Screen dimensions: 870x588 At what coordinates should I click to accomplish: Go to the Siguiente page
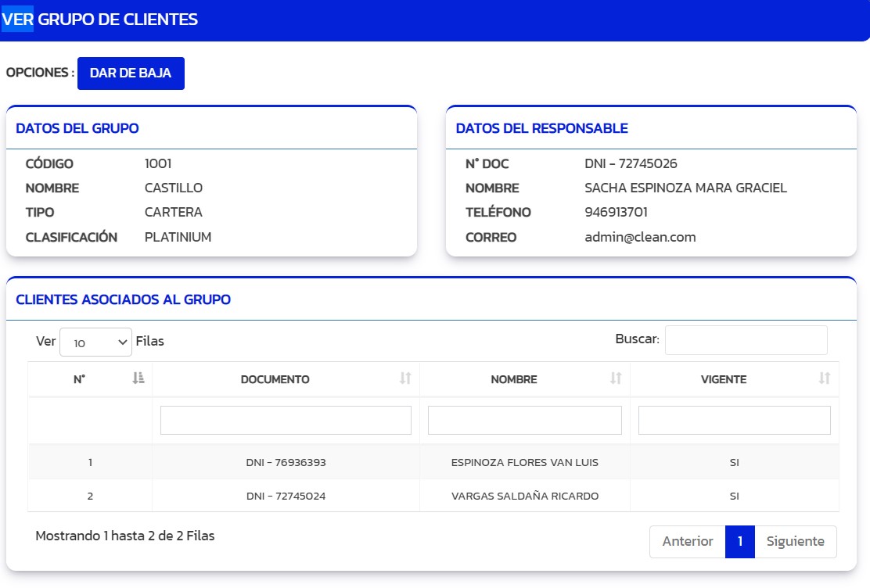click(795, 541)
